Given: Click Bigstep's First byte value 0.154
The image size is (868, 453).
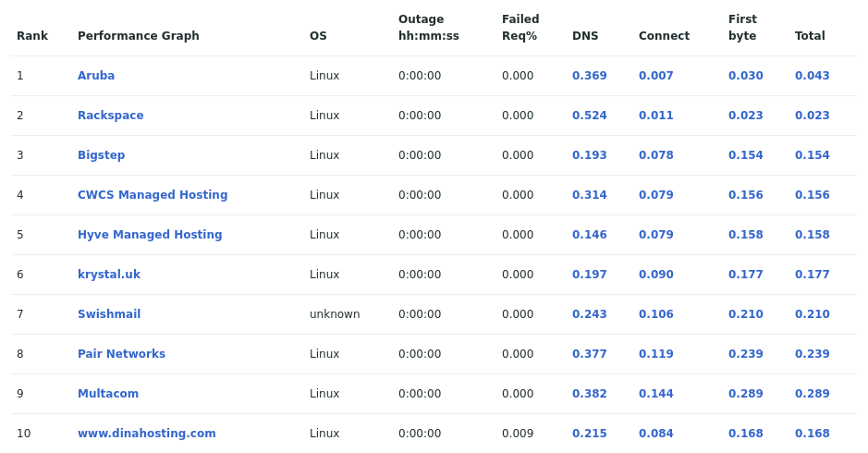Looking at the screenshot, I should [745, 155].
